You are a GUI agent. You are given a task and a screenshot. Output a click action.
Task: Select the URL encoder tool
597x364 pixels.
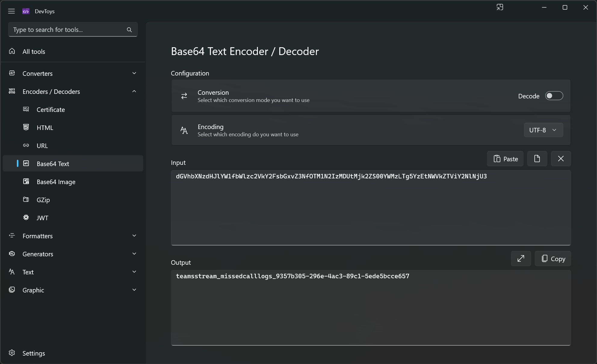click(x=73, y=146)
